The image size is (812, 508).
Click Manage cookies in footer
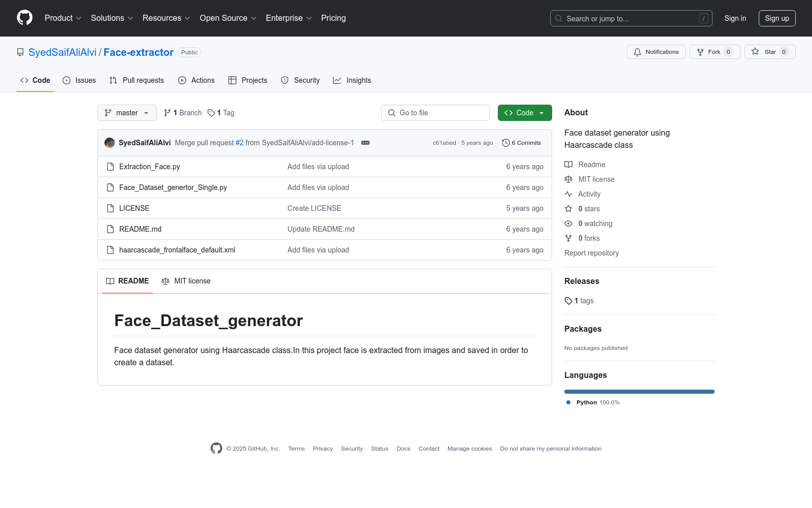469,449
